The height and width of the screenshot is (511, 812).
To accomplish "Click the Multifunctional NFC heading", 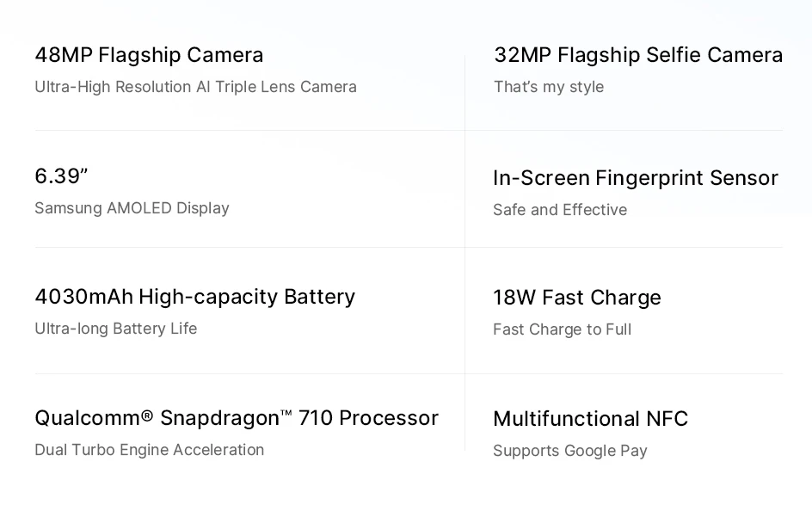I will click(590, 419).
